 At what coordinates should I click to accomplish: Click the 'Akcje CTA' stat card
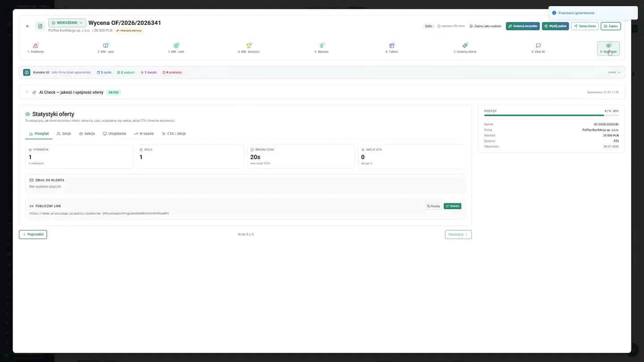[412, 156]
